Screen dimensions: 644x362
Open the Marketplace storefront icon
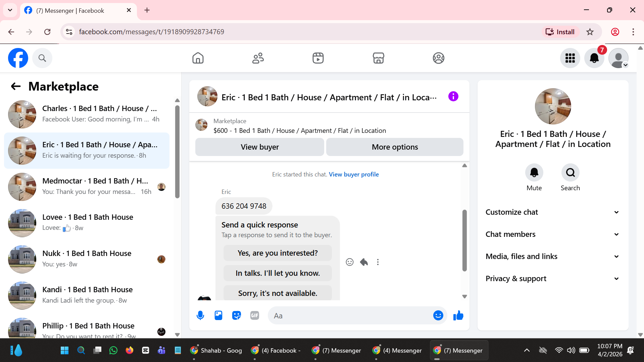click(378, 58)
